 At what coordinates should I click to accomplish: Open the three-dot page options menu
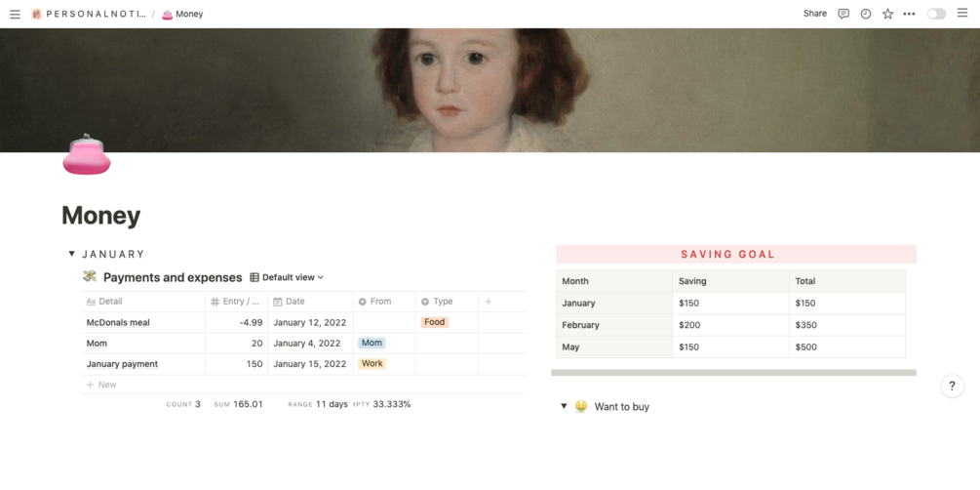(x=910, y=14)
